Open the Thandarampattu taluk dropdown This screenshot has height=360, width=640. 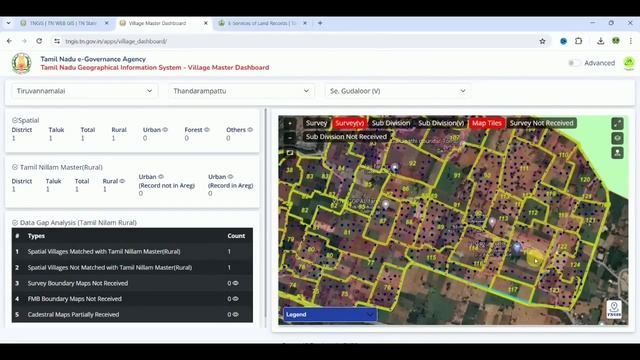click(241, 91)
